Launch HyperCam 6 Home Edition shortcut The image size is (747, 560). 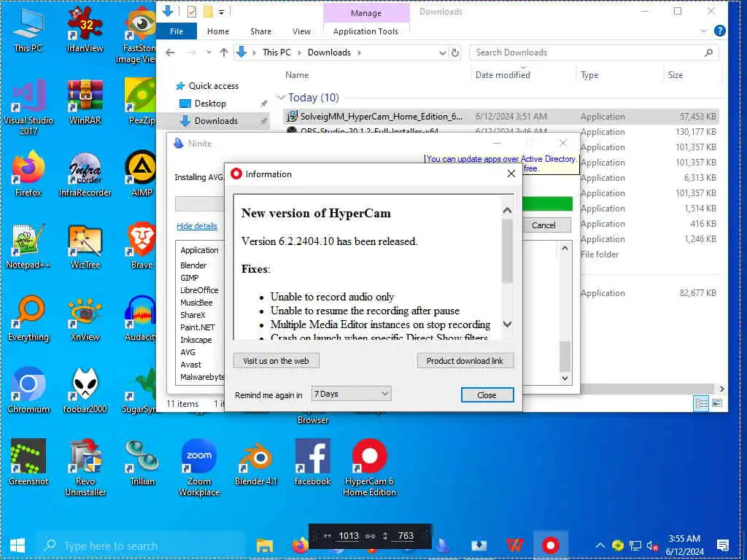(369, 467)
